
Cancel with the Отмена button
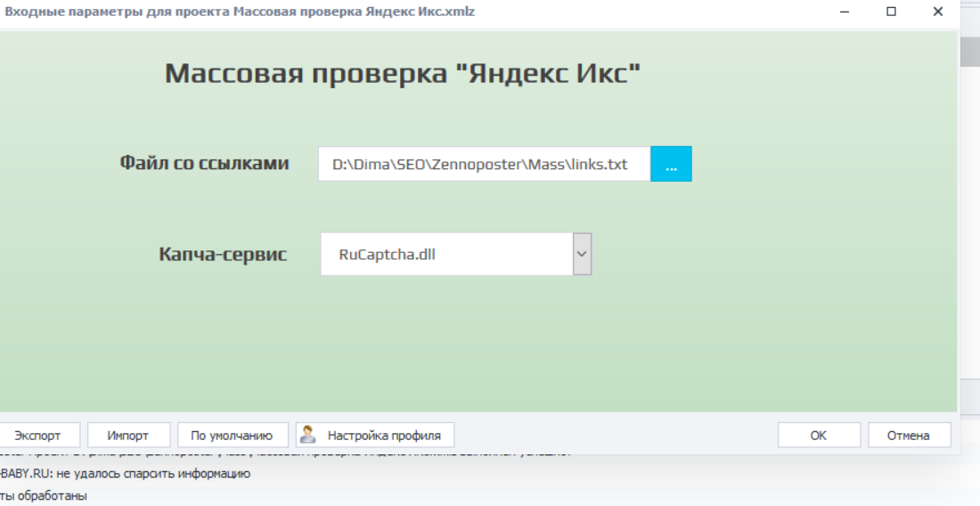909,436
